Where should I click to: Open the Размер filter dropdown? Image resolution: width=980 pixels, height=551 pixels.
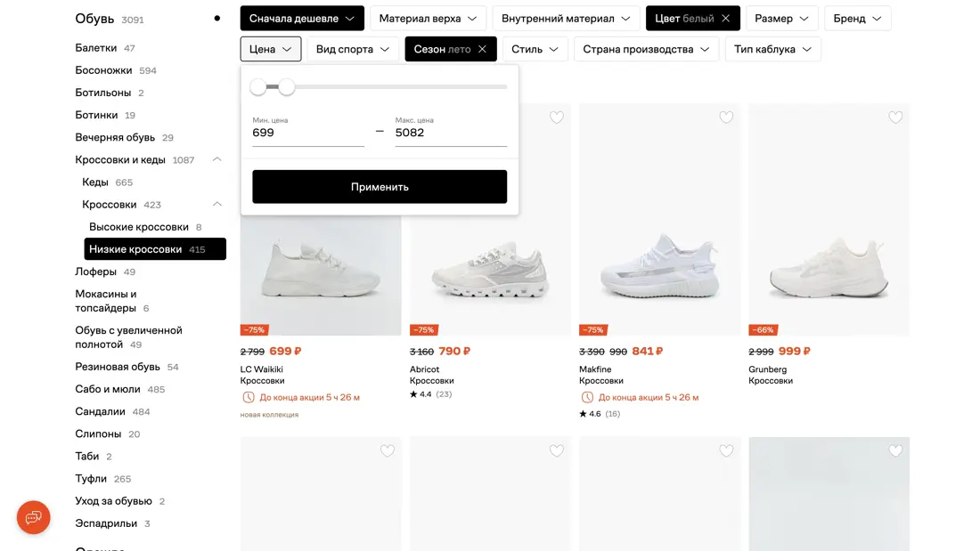781,19
